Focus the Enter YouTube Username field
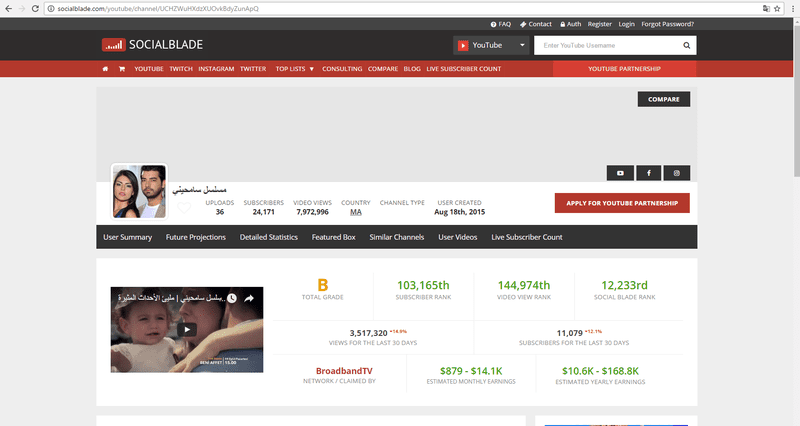Screen dimensions: 800x426 [x=607, y=46]
